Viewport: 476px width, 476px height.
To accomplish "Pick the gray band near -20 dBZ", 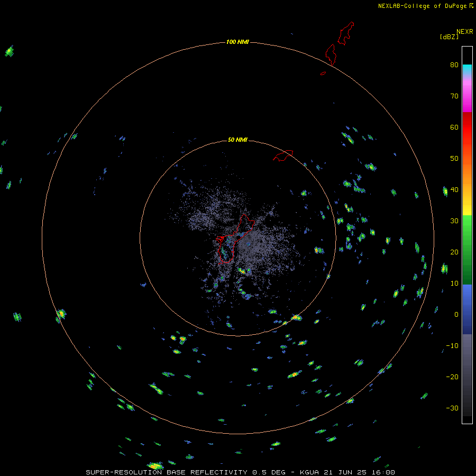I will [467, 375].
